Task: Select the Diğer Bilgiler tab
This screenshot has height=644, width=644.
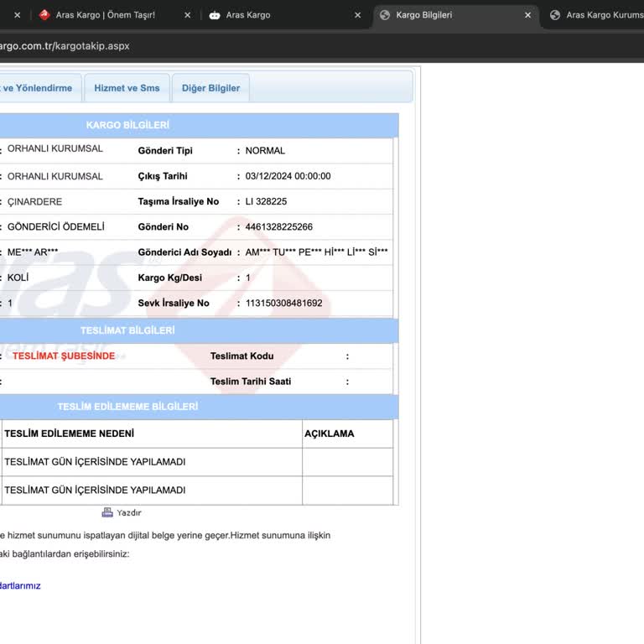Action: pyautogui.click(x=210, y=88)
